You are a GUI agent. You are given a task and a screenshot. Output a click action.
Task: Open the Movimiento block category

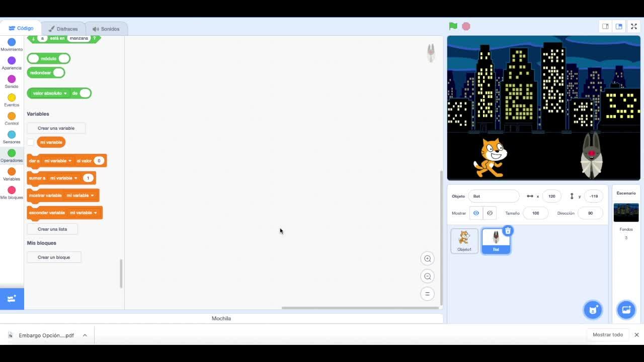coord(12,45)
